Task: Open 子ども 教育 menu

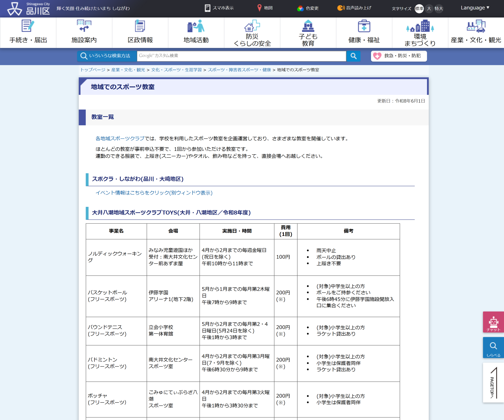Action: 308,32
